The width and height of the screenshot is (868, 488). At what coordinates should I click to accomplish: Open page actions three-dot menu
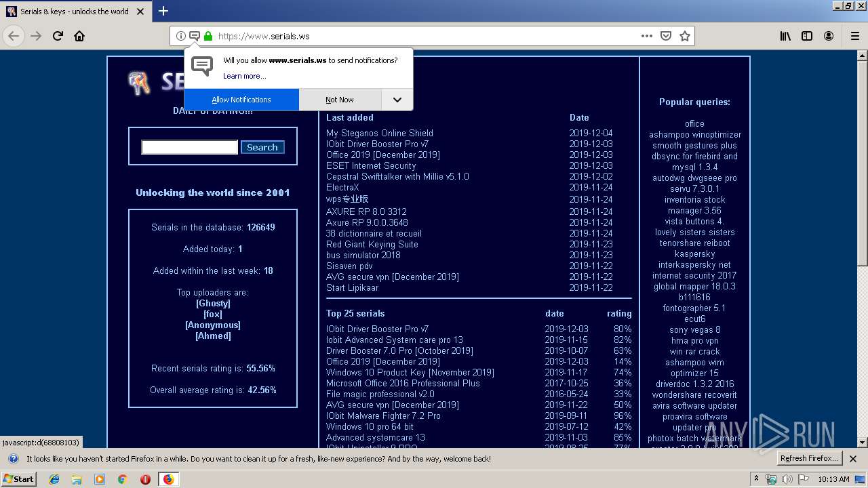pos(647,36)
